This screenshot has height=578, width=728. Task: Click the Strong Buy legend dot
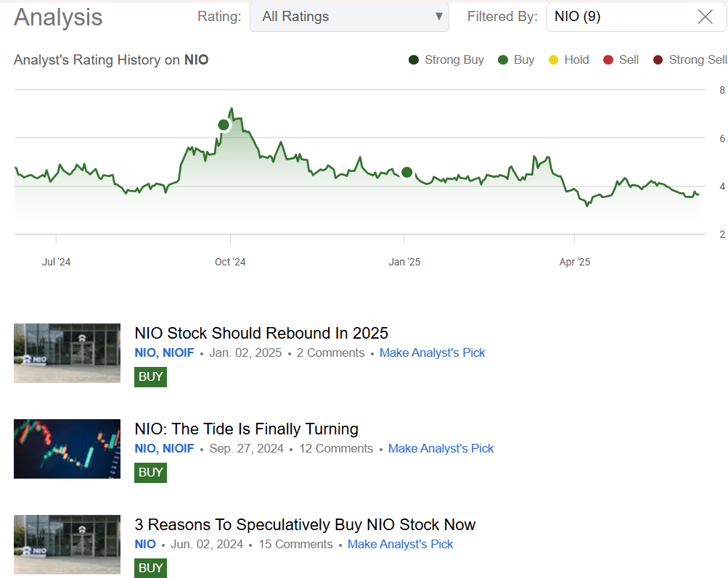[414, 60]
